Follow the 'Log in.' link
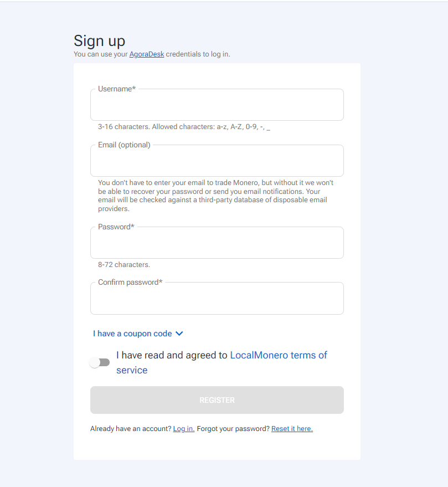This screenshot has height=487, width=448. click(x=183, y=429)
